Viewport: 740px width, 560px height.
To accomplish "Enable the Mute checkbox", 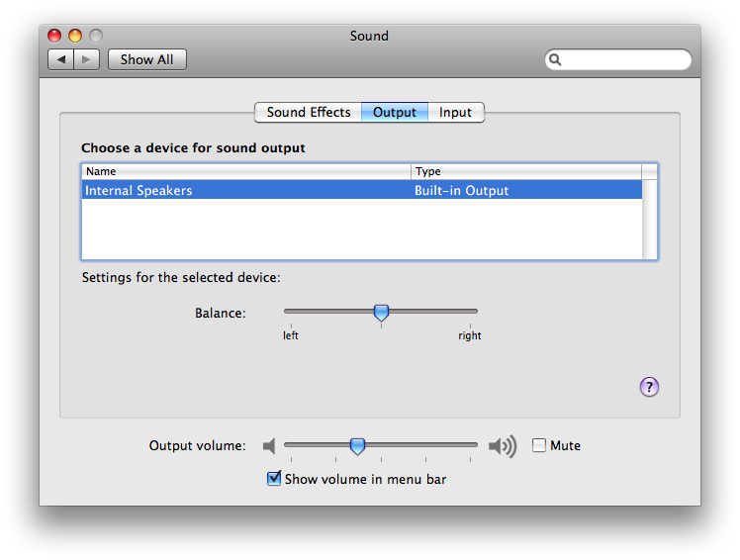I will (539, 445).
